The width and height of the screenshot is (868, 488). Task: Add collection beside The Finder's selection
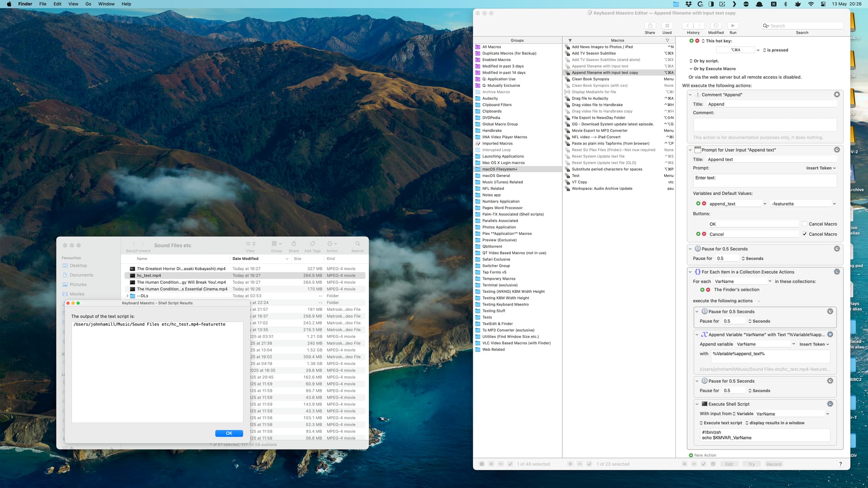click(702, 290)
